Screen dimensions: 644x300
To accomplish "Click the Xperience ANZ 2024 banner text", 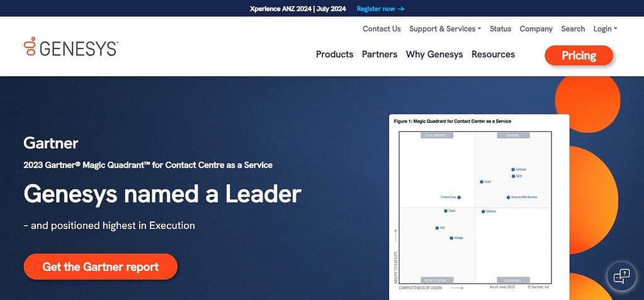I will (x=298, y=9).
